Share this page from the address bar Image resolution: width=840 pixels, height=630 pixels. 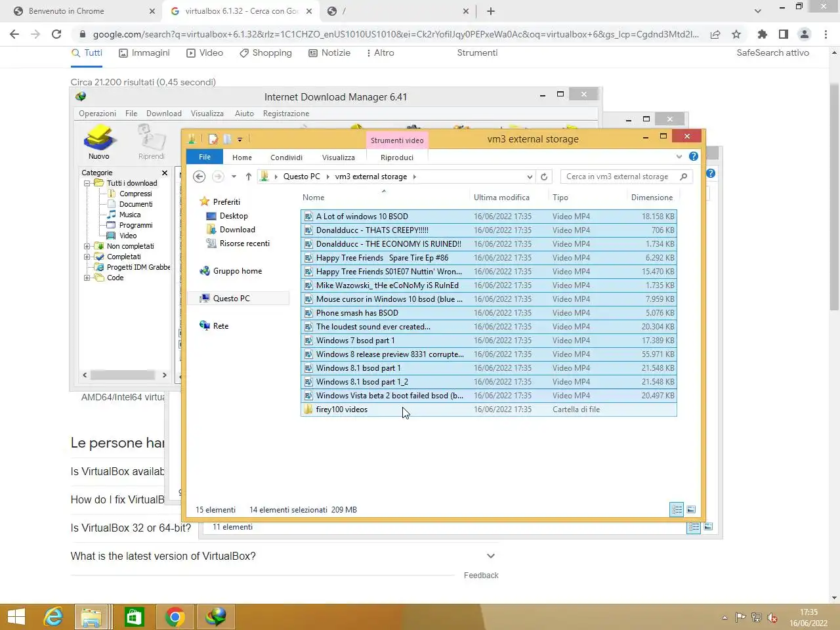click(x=715, y=34)
